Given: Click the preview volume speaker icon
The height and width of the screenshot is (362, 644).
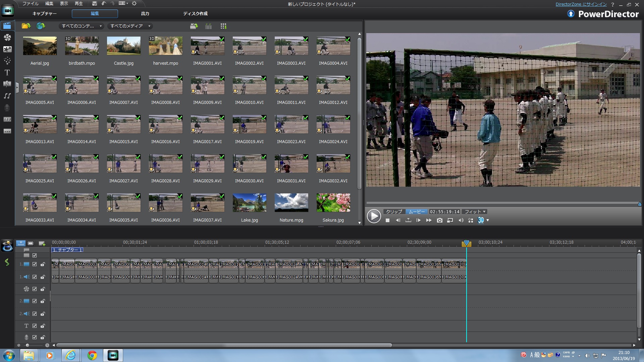Looking at the screenshot, I should [x=461, y=220].
